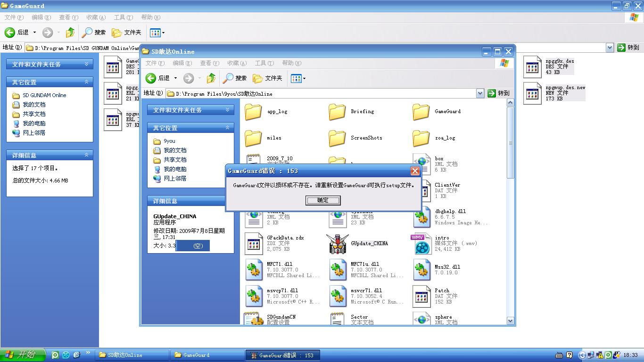This screenshot has width=644, height=362.
Task: Select the MFC71.dll file
Action: coord(253,270)
